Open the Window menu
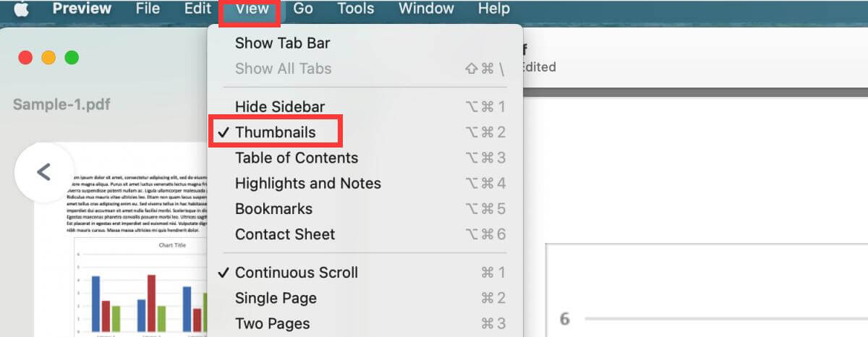The image size is (868, 337). pos(425,9)
